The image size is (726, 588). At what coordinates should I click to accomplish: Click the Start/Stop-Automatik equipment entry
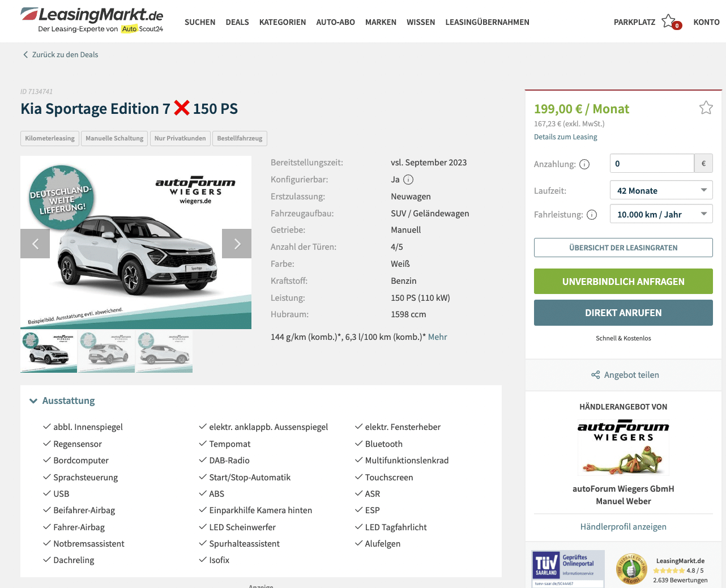click(x=250, y=478)
